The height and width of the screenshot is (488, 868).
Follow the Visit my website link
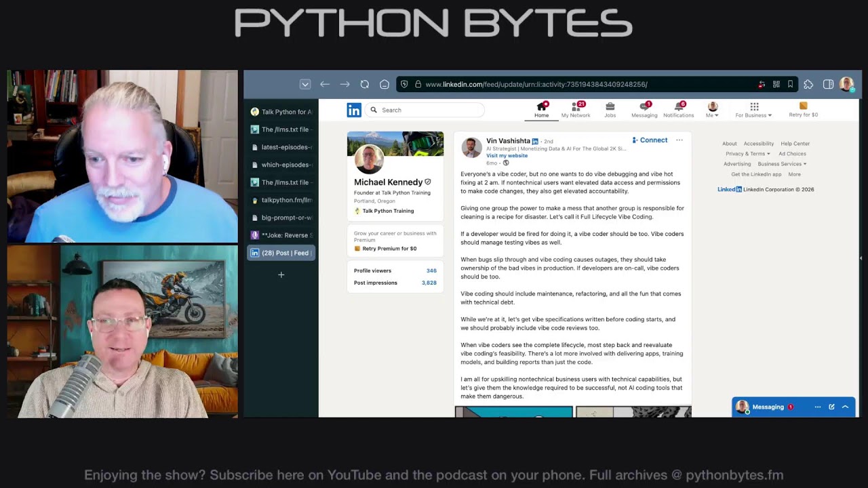507,156
